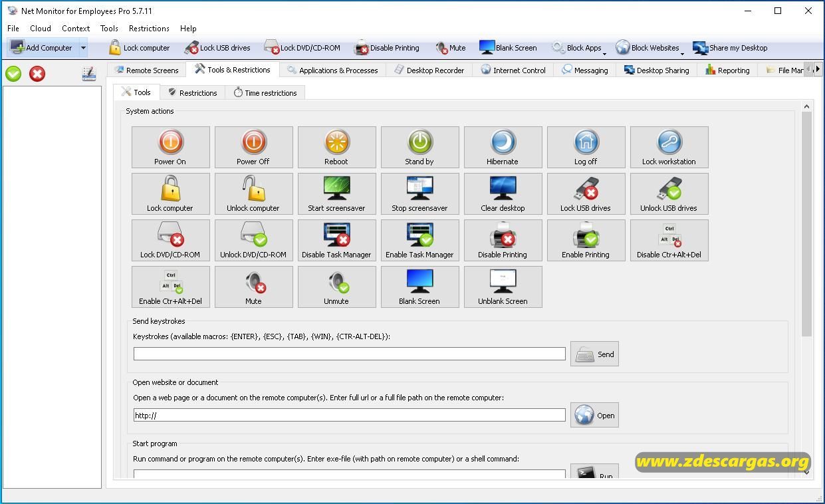Viewport: 825px width, 504px height.
Task: Trigger the Reboot action
Action: [336, 147]
